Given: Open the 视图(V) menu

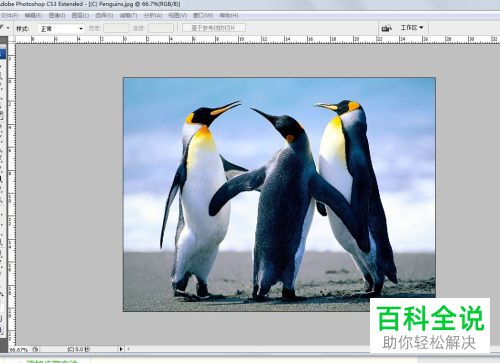Looking at the screenshot, I should point(177,15).
